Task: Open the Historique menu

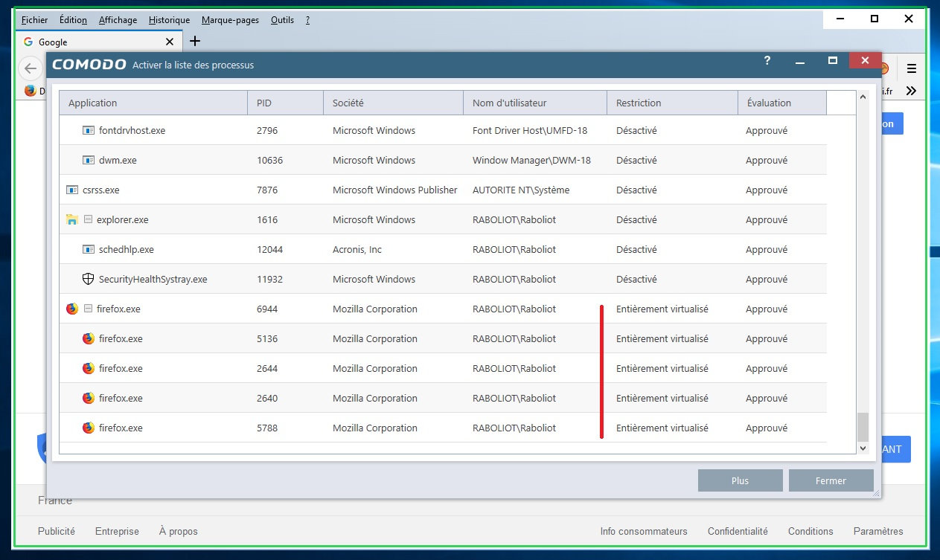Action: click(169, 20)
